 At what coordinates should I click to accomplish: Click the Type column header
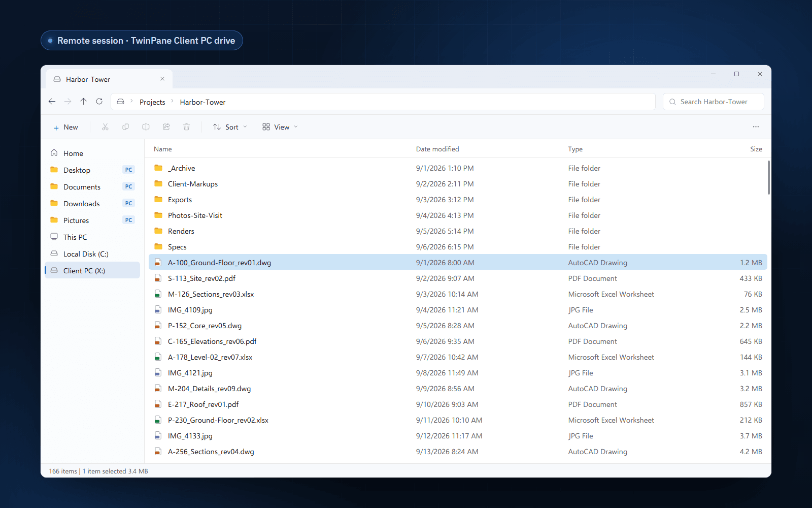pos(576,149)
